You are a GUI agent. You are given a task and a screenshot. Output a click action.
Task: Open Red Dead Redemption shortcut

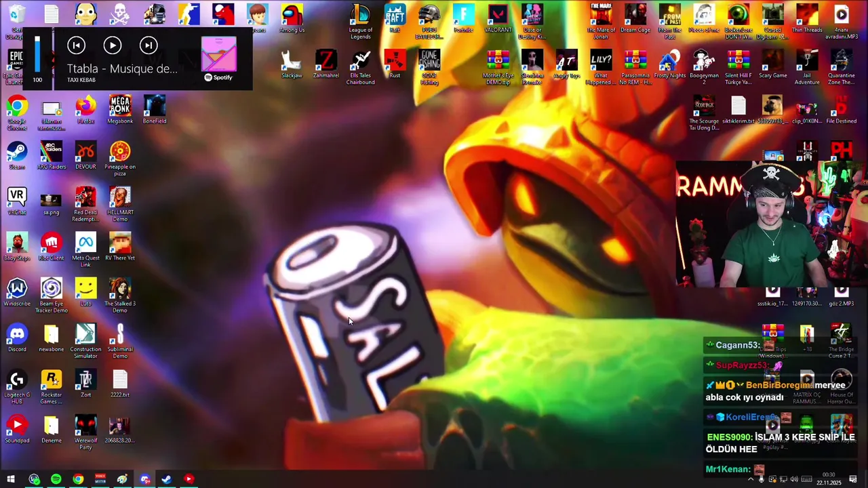[x=85, y=204]
